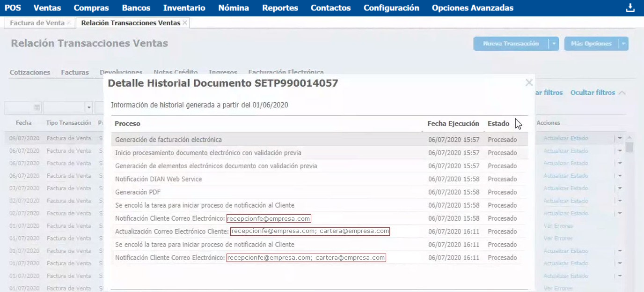Close the Detalle Historial Documento dialog

pos(529,83)
